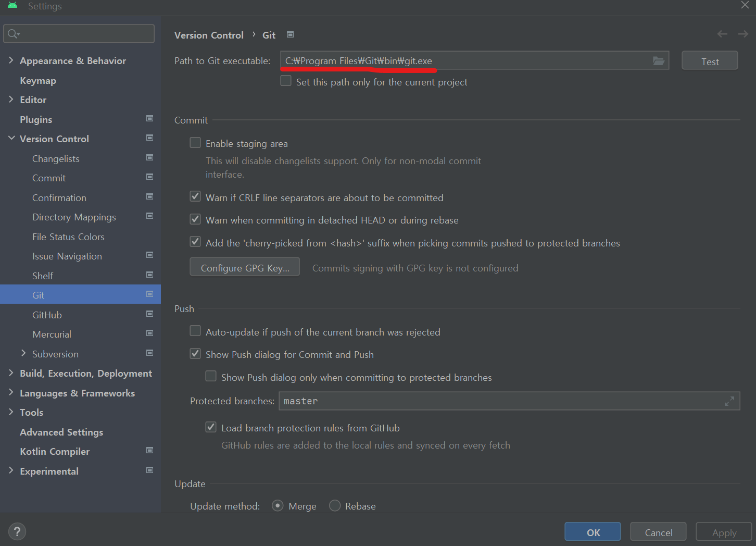The image size is (756, 546).
Task: Click project settings icon next to Shelf
Action: (150, 275)
